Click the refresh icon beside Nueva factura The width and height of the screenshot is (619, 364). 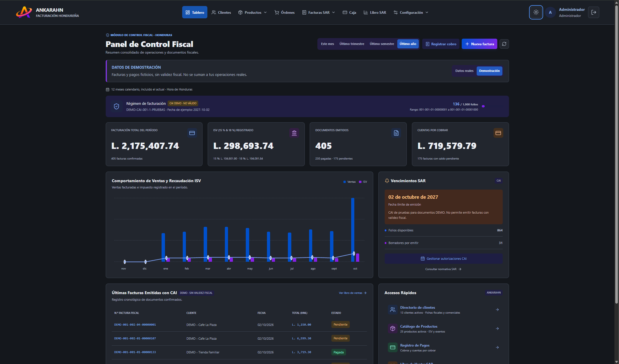pos(504,44)
